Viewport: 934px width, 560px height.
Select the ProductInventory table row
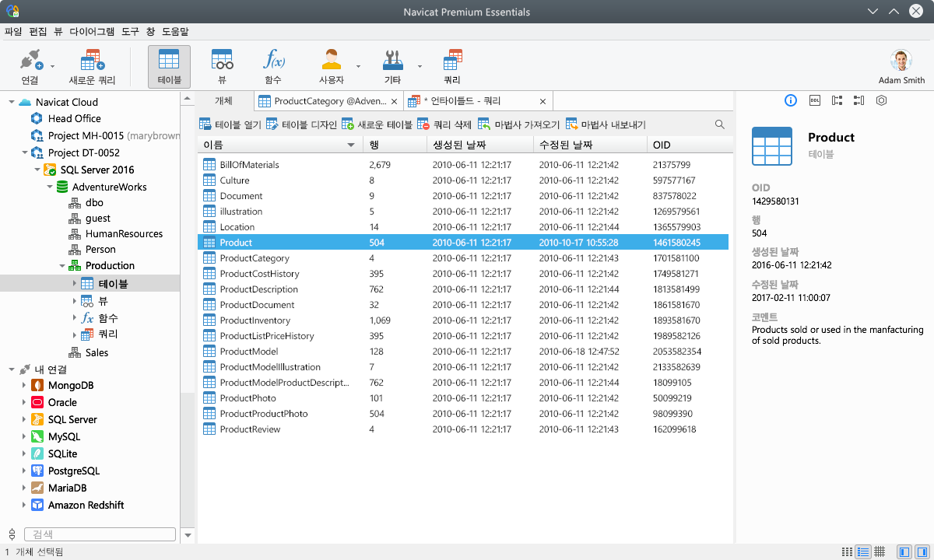[463, 320]
